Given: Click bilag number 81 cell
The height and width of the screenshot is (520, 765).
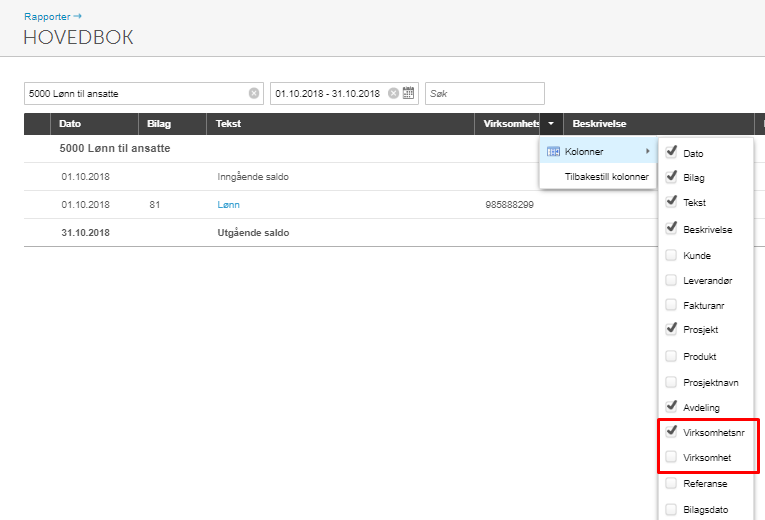Looking at the screenshot, I should [x=155, y=205].
